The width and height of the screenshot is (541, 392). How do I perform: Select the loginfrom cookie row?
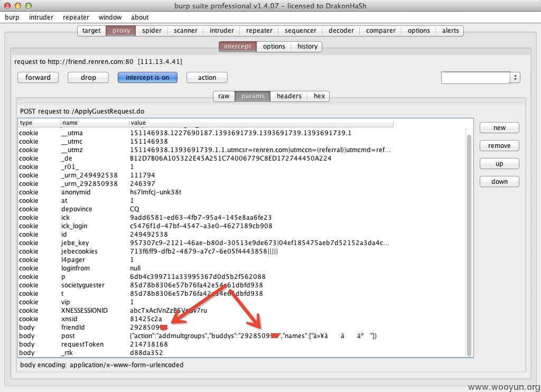pyautogui.click(x=206, y=268)
